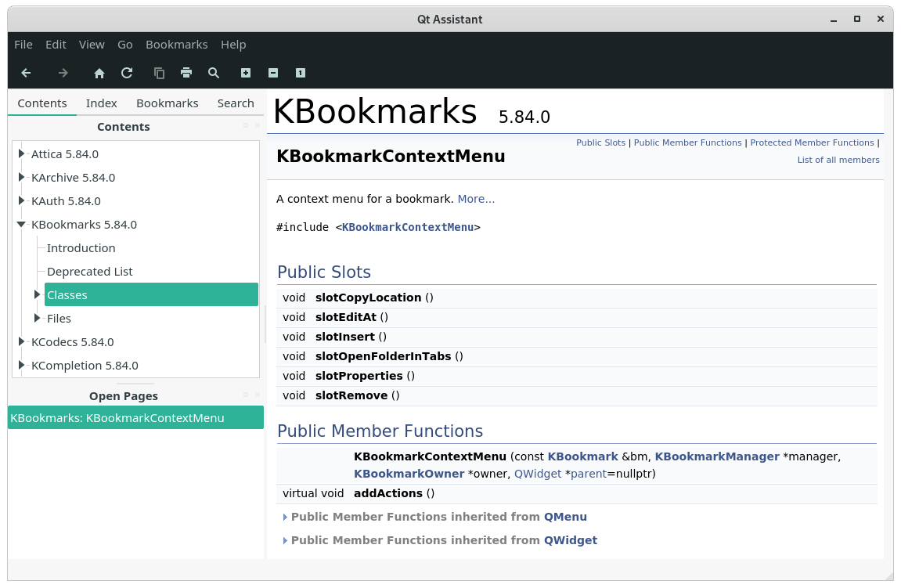Select the KBookmarkContextMenu open page entry

tap(135, 418)
